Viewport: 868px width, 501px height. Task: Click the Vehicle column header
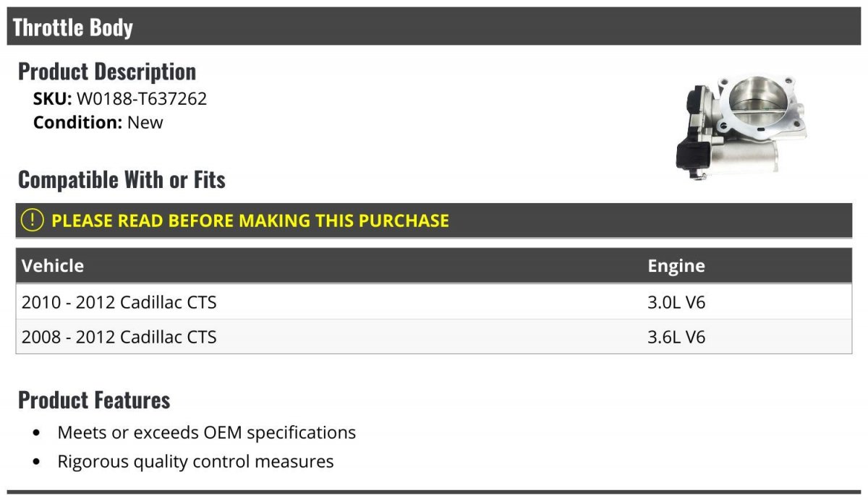pos(53,265)
